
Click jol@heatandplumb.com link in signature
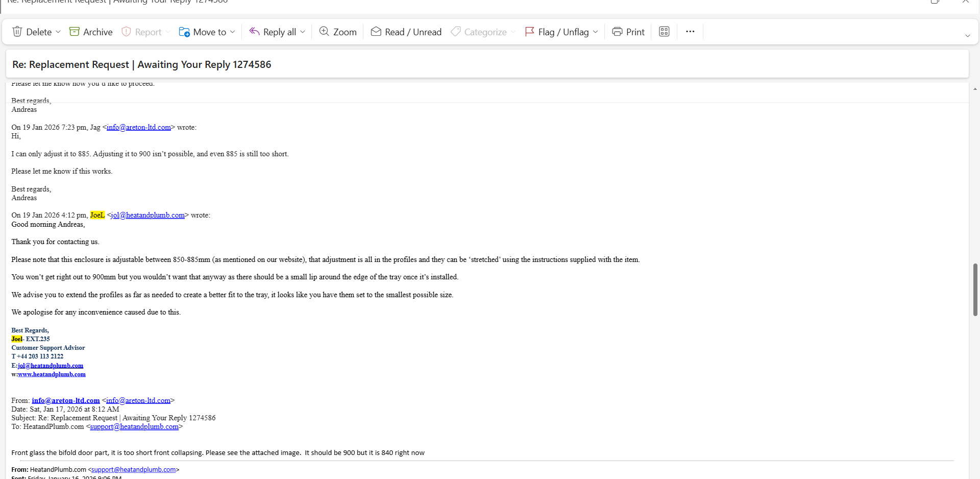click(50, 366)
